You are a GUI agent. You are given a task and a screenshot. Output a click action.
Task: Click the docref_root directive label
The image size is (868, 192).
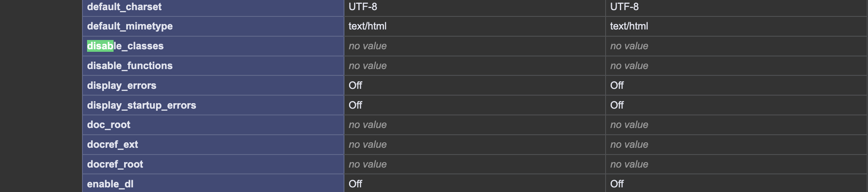click(115, 164)
